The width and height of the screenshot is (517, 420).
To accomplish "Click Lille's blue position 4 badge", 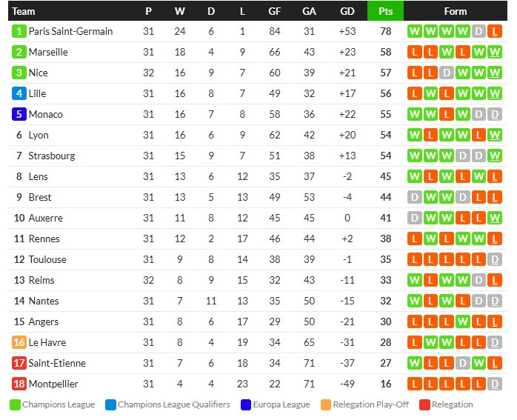I will [x=19, y=93].
